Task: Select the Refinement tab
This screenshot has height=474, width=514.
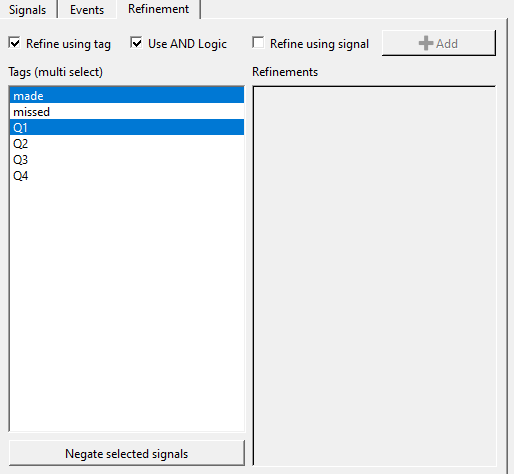Action: pos(158,9)
